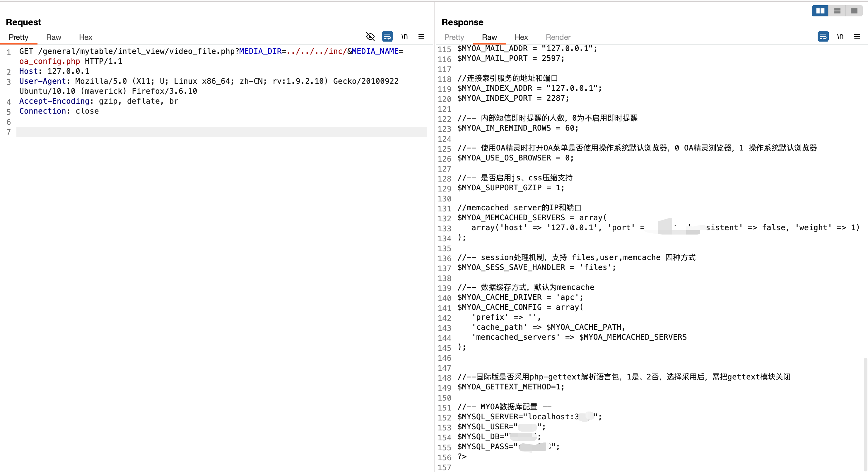Click $MYOA_MAIL_PORT = 2597 line
868x472 pixels.
[511, 58]
